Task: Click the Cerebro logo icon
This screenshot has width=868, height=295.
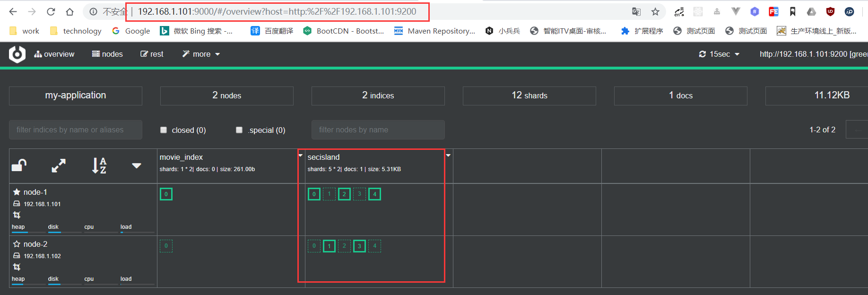Action: coord(17,54)
